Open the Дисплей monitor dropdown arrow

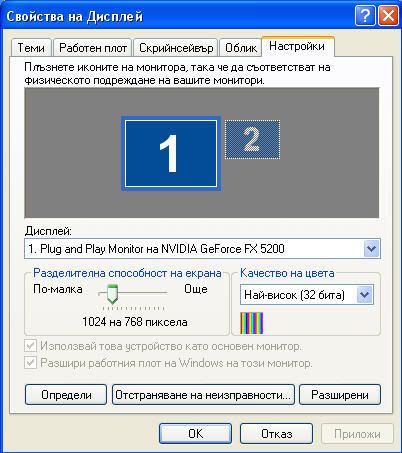coord(371,249)
